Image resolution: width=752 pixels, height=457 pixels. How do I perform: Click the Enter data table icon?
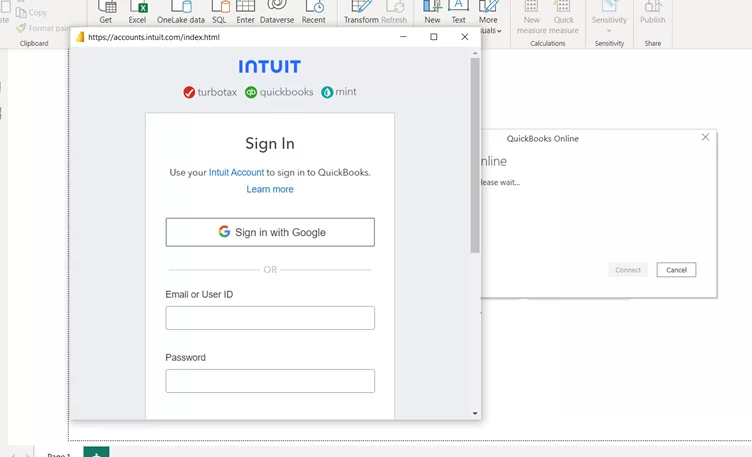245,11
